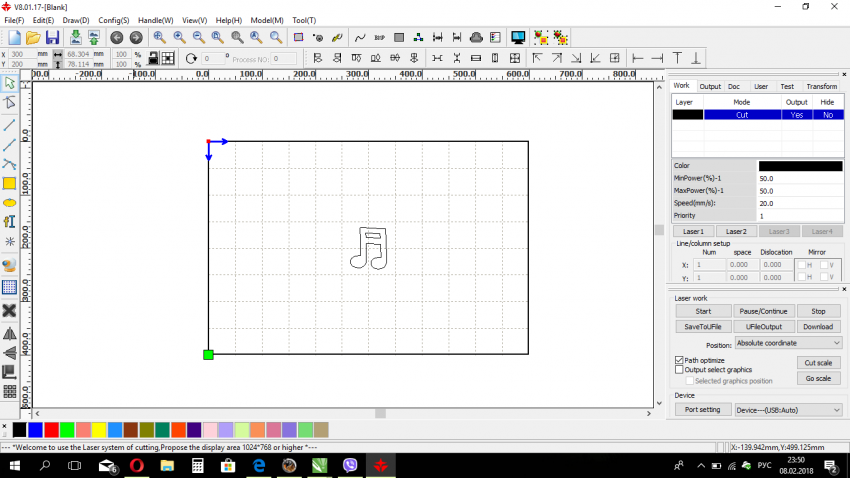850x478 pixels.
Task: Open the Handle(W) menu
Action: pyautogui.click(x=155, y=20)
